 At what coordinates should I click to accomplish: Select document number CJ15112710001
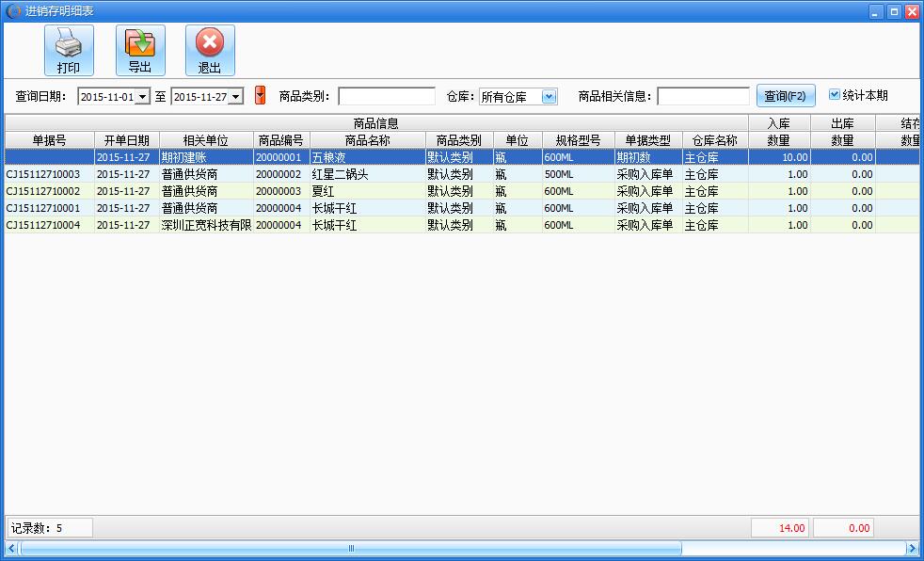[x=50, y=208]
